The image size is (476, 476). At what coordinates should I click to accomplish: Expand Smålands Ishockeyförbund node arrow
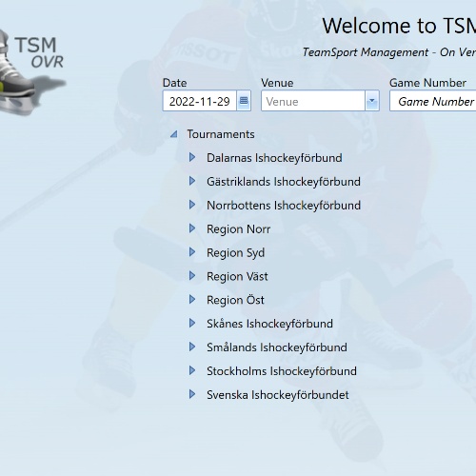(192, 347)
